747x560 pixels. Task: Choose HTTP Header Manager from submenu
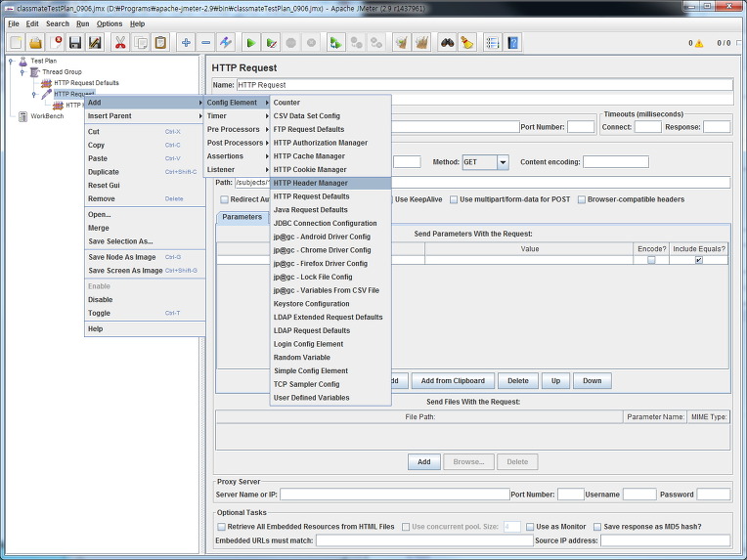[x=330, y=184]
